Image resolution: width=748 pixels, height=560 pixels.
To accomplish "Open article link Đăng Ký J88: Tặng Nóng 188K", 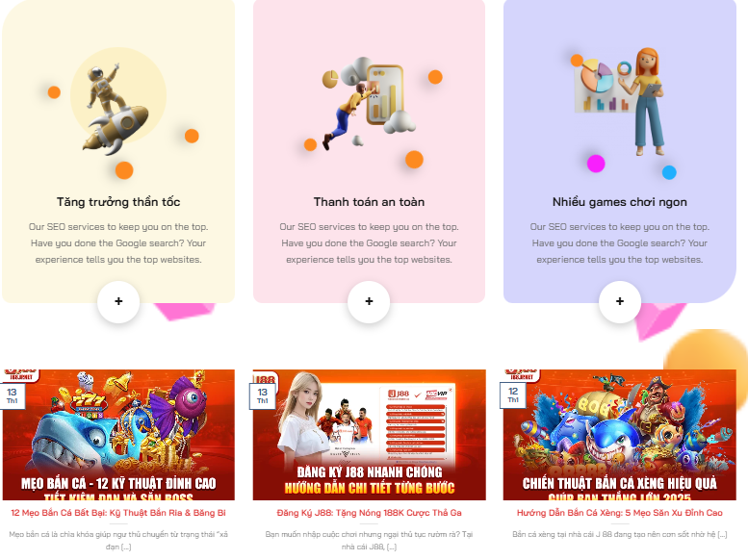I will point(370,513).
